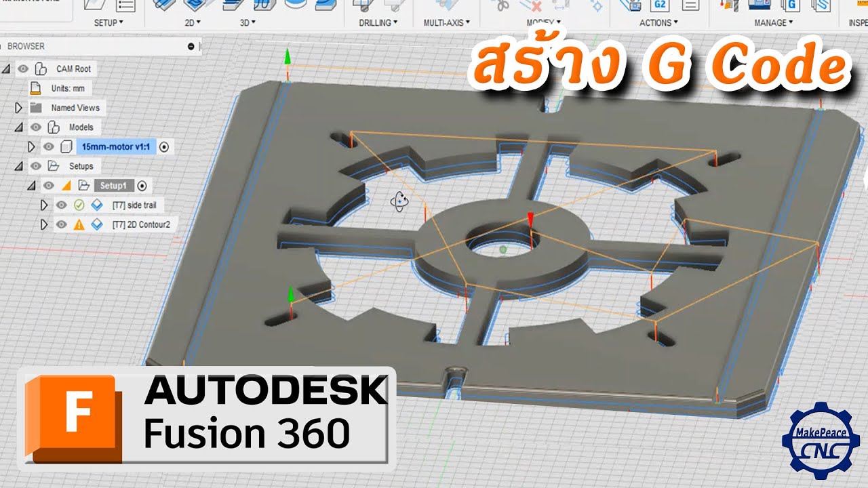The image size is (868, 488).
Task: Expand the 15mm-motor v1:1 node
Action: point(31,146)
